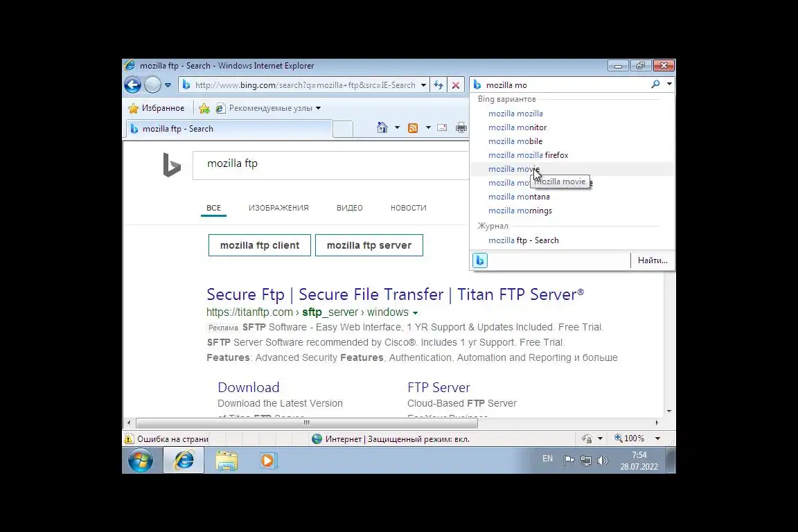Open the FTP Server sublink

click(x=438, y=387)
